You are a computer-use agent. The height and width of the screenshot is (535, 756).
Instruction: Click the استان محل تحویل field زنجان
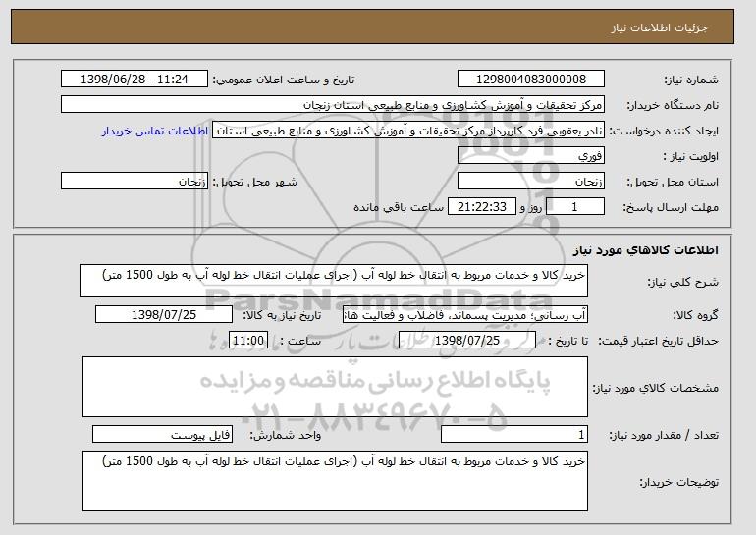[531, 182]
